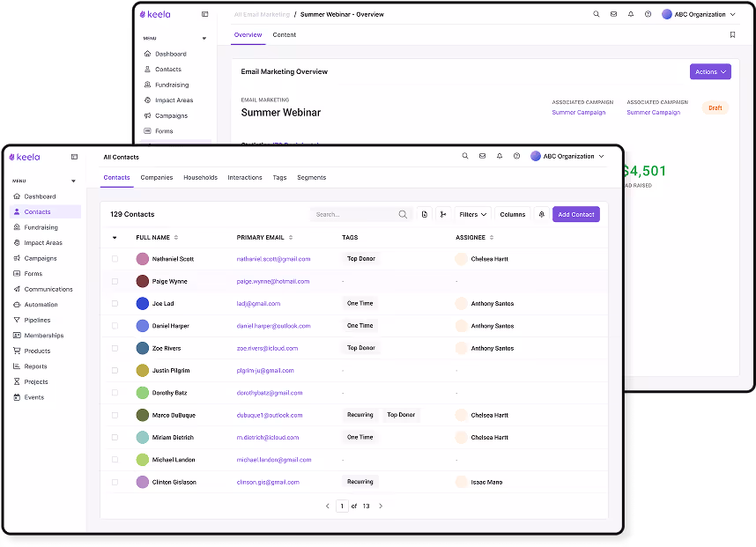Open the Filters dropdown

(x=472, y=214)
